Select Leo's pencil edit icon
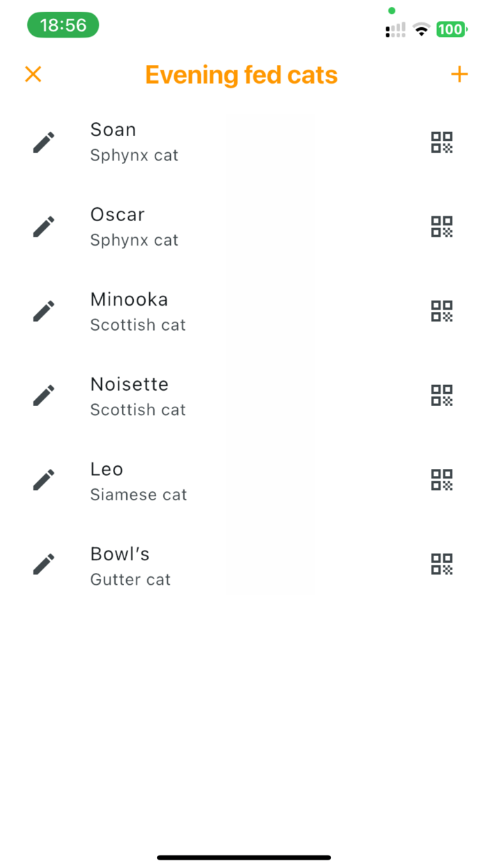 (x=43, y=479)
